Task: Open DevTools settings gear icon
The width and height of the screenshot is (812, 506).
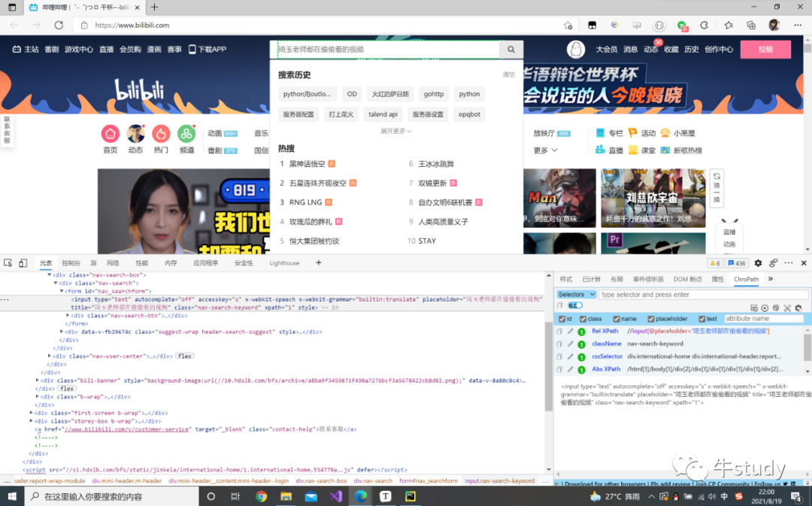Action: pos(758,263)
